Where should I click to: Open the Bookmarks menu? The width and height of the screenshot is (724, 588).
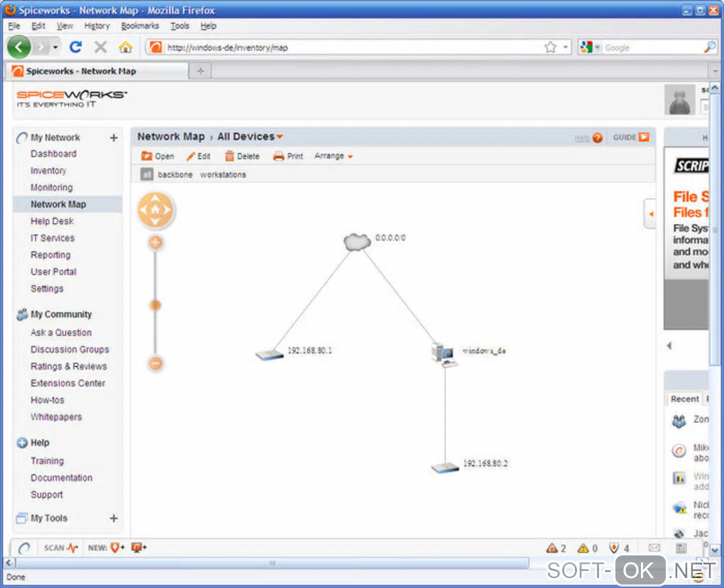click(140, 26)
